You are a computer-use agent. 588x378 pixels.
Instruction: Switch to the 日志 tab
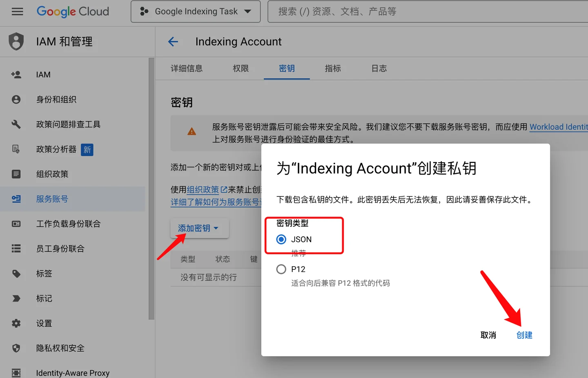[379, 69]
